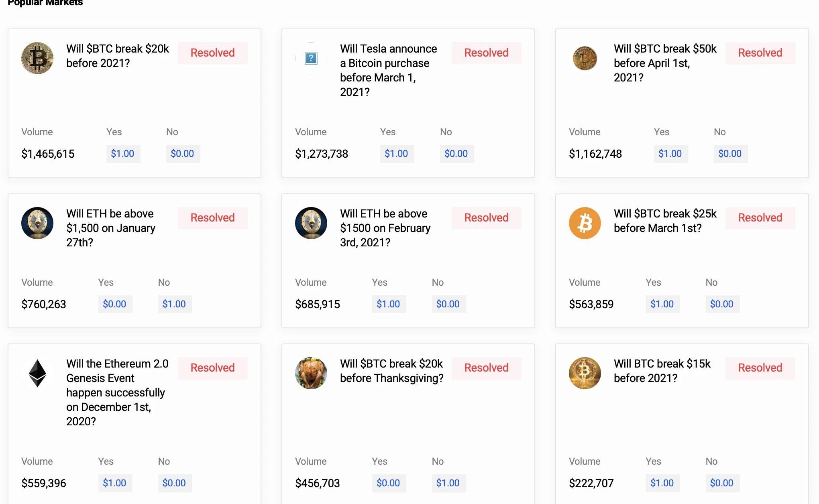Open the Ethereum 2.0 Genesis Event market

tap(117, 392)
